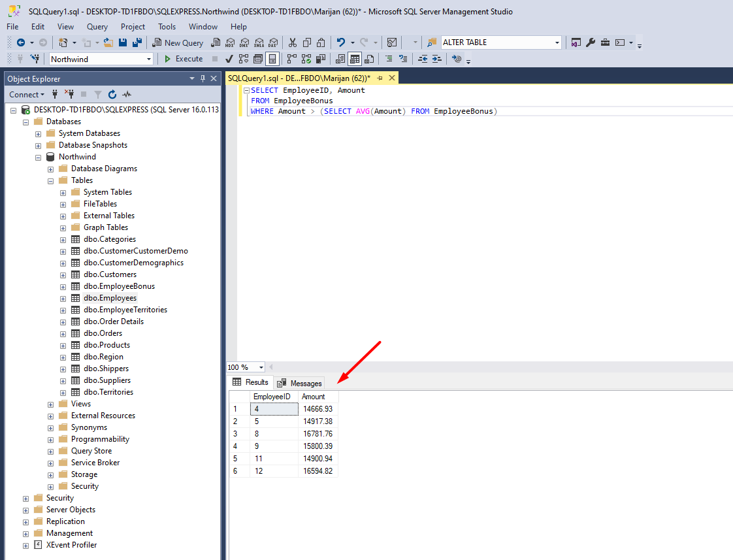Open the Query menu
733x560 pixels.
coord(97,27)
